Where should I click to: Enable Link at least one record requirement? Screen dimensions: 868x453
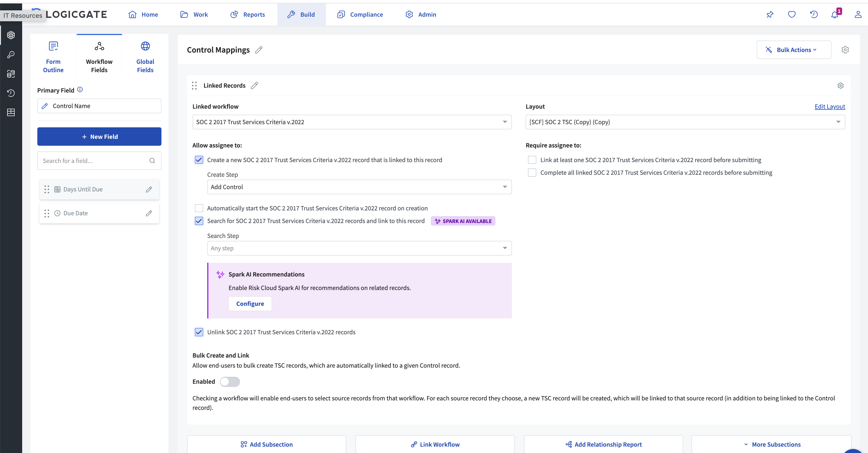(532, 160)
